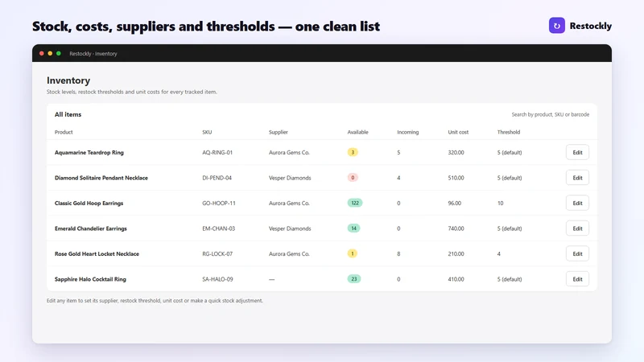Image resolution: width=644 pixels, height=362 pixels.
Task: Click SKU AQ-RING-01
Action: [x=217, y=152]
